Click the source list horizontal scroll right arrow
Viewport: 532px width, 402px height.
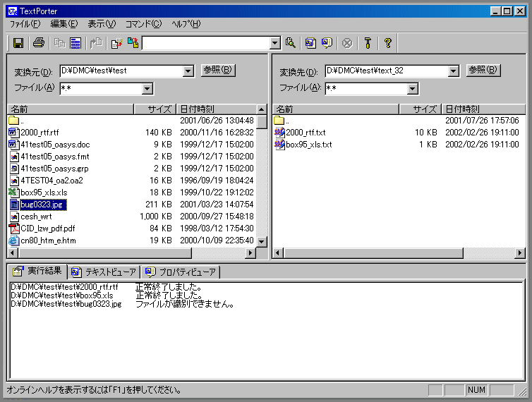pos(250,252)
